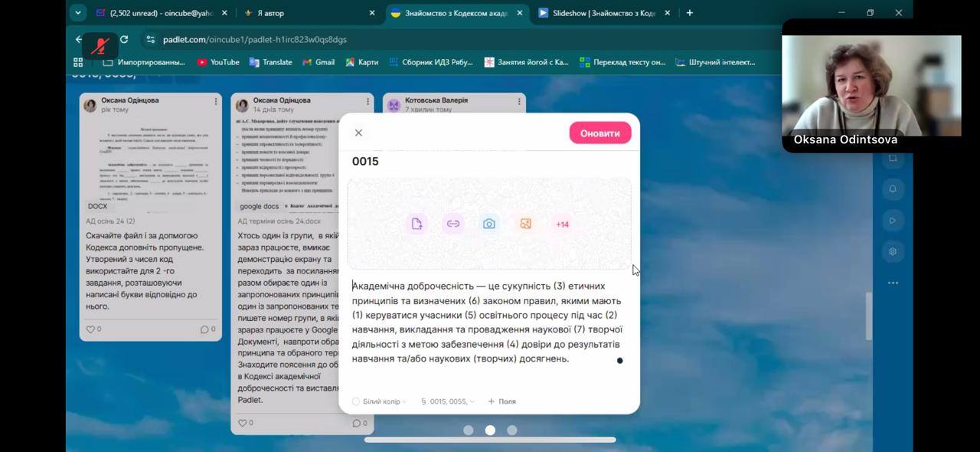
Task: Click the post body text area
Action: pos(487,322)
